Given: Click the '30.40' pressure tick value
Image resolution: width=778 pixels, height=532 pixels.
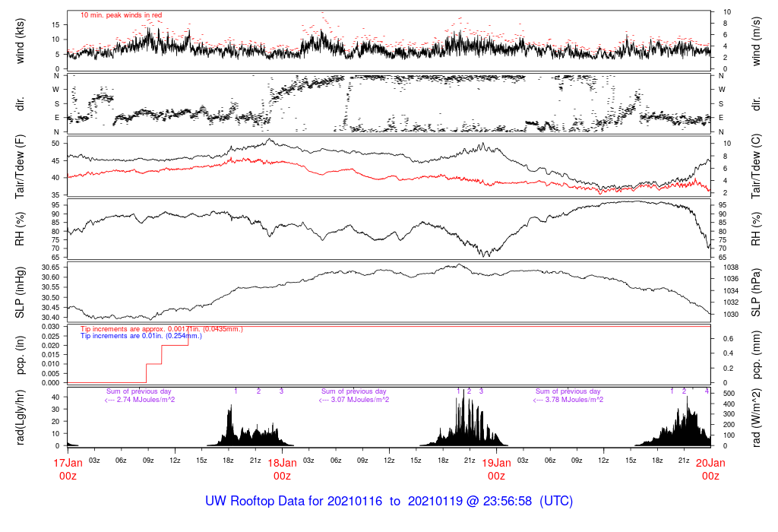Looking at the screenshot, I should 51,318.
